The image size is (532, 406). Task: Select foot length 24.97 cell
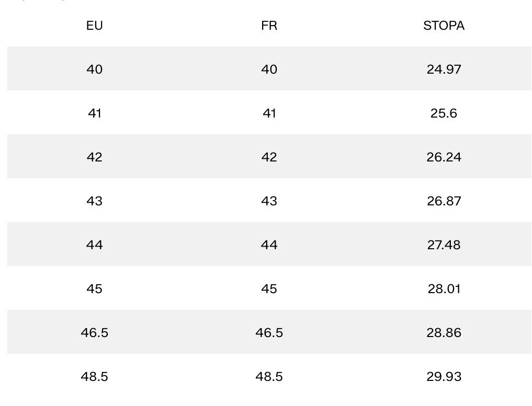tap(444, 69)
